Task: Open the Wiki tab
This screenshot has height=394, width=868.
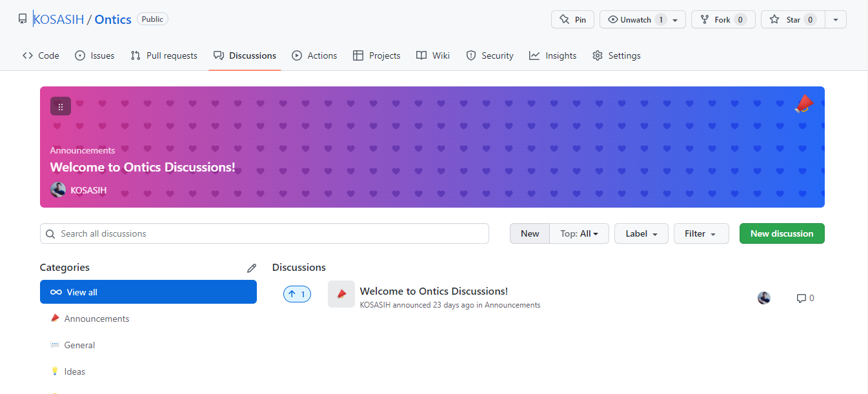Action: [x=433, y=55]
